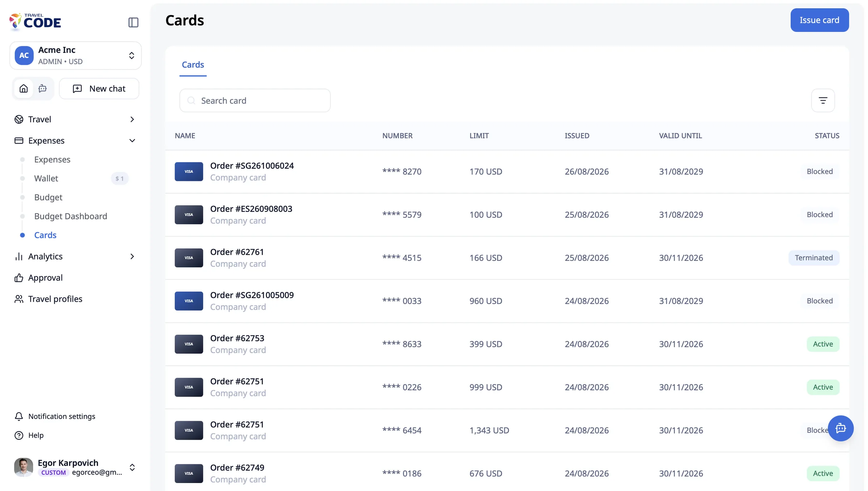Click Active status for card 8633
The height and width of the screenshot is (491, 868).
tap(823, 344)
